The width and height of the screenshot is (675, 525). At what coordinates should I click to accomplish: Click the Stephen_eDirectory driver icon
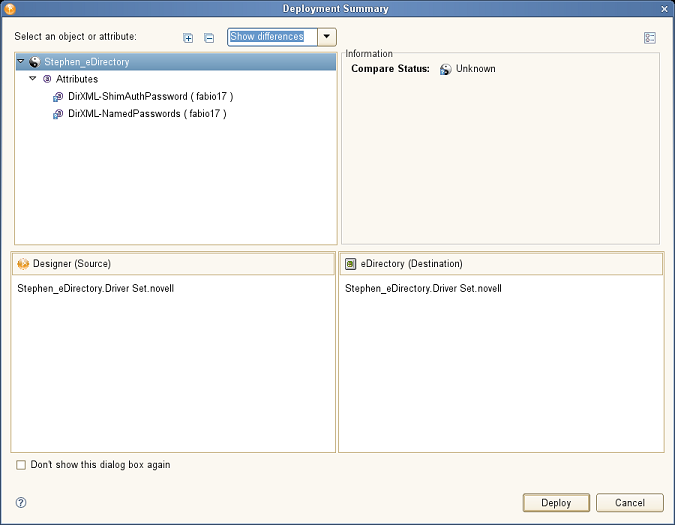click(x=35, y=62)
